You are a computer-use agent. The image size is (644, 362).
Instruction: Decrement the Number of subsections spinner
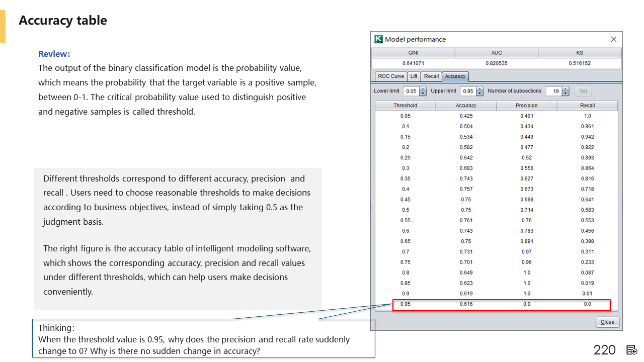tap(566, 94)
